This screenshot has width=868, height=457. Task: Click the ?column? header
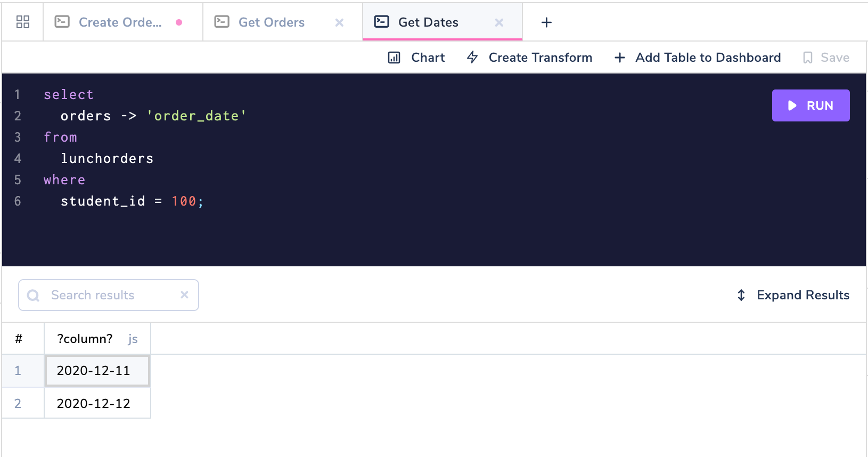(x=85, y=339)
